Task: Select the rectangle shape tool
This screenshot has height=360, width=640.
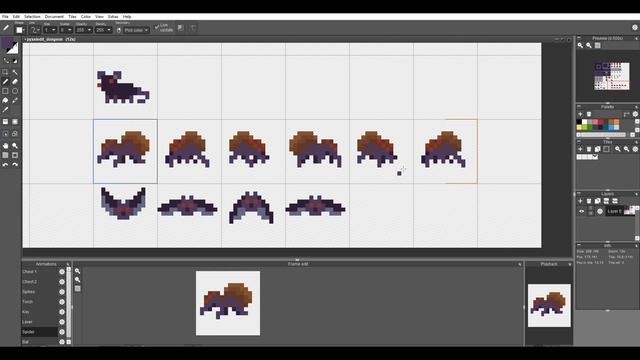Action: coord(5,91)
